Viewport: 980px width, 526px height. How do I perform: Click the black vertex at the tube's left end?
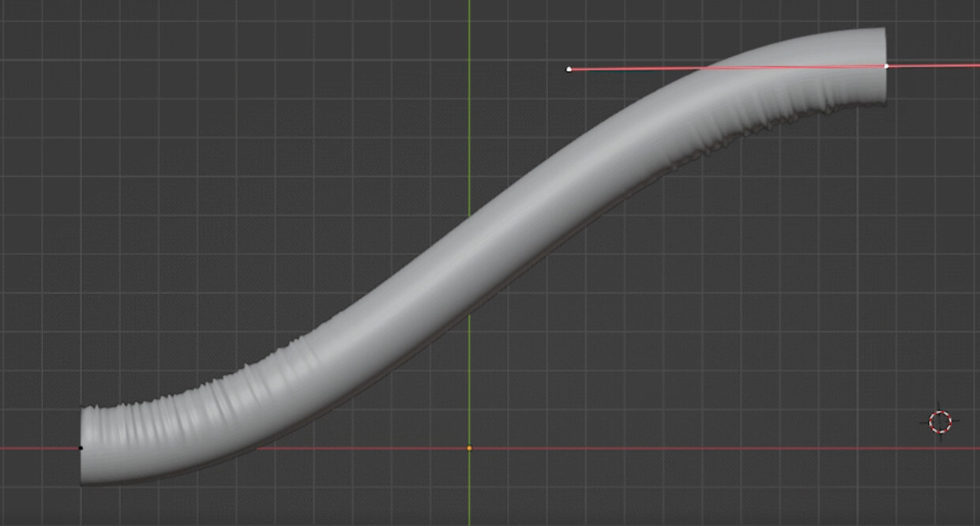click(x=82, y=447)
